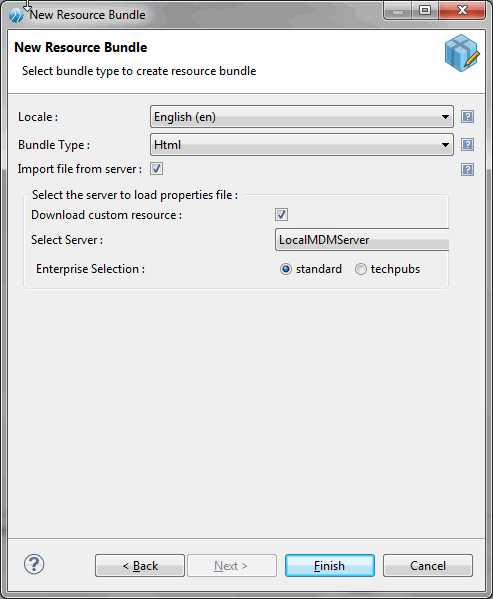Select the techpubs enterprise radio button
493x599 pixels.
(x=361, y=269)
